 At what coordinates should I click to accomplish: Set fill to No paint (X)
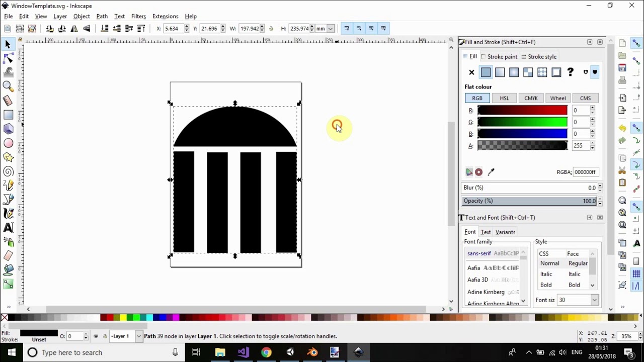471,72
